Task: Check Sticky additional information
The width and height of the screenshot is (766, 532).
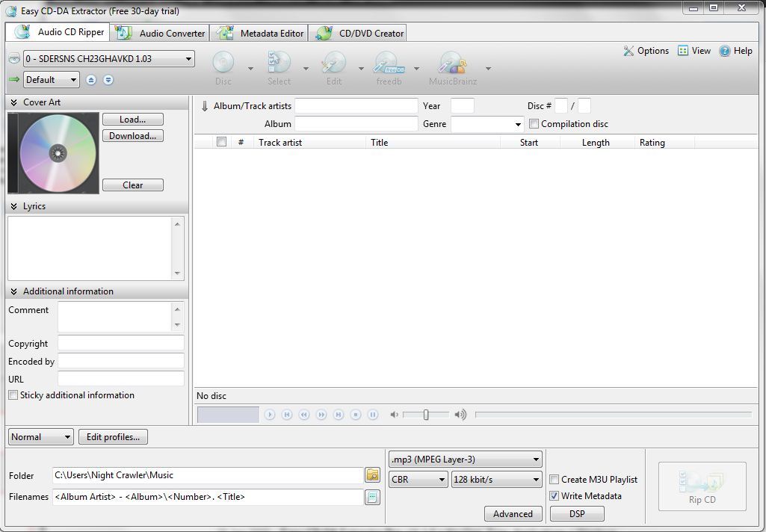Action: 13,395
